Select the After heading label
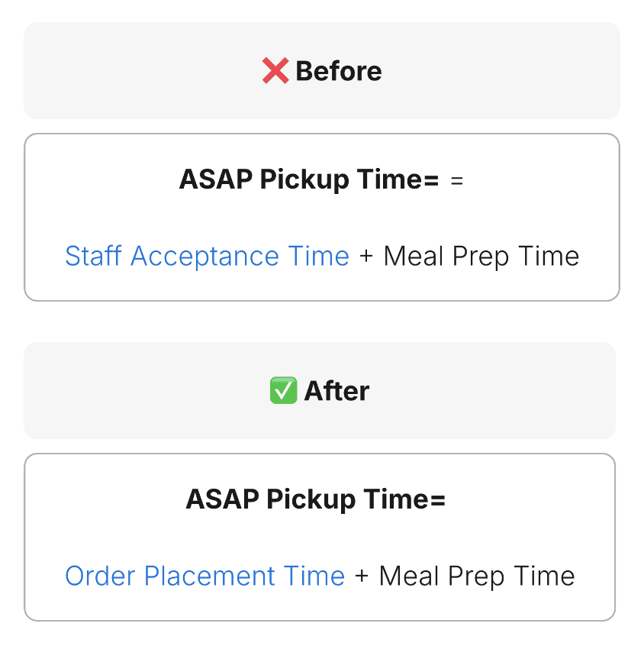 336,391
